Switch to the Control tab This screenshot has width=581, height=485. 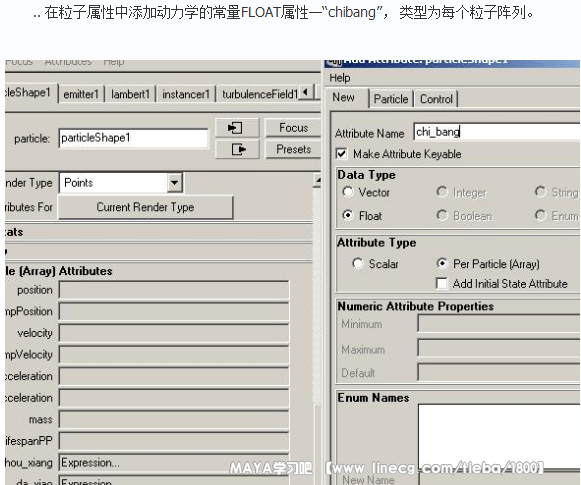pyautogui.click(x=436, y=99)
